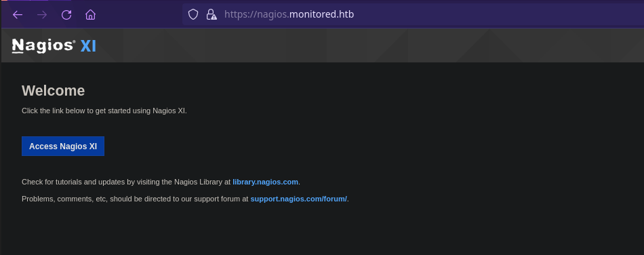Open the browser home page icon

pyautogui.click(x=90, y=15)
